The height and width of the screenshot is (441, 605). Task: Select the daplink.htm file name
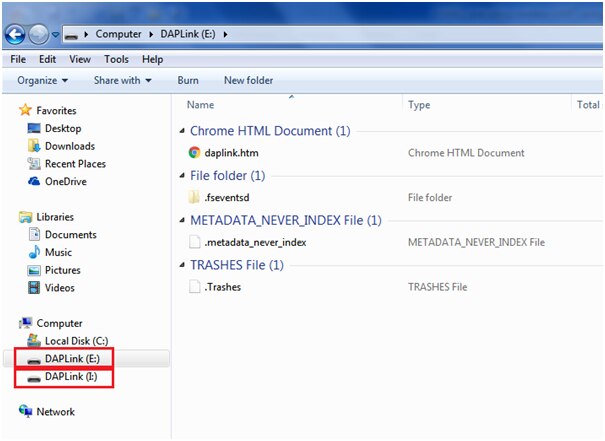pyautogui.click(x=232, y=153)
